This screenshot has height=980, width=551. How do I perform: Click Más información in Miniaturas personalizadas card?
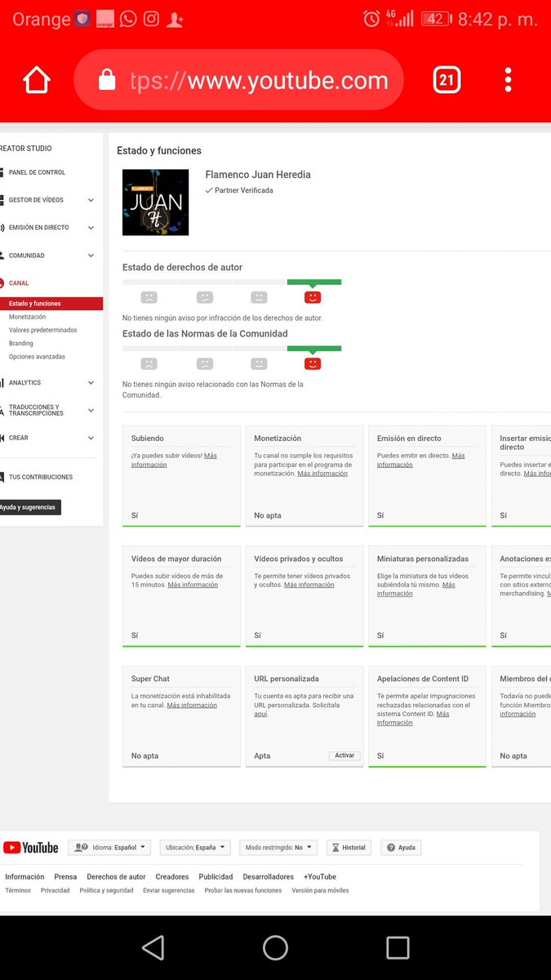(416, 589)
